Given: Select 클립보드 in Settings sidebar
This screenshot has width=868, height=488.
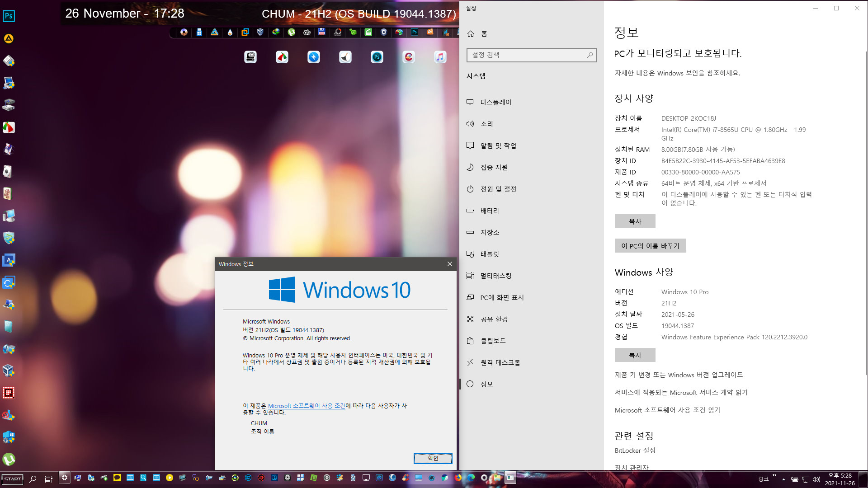Looking at the screenshot, I should click(532, 341).
